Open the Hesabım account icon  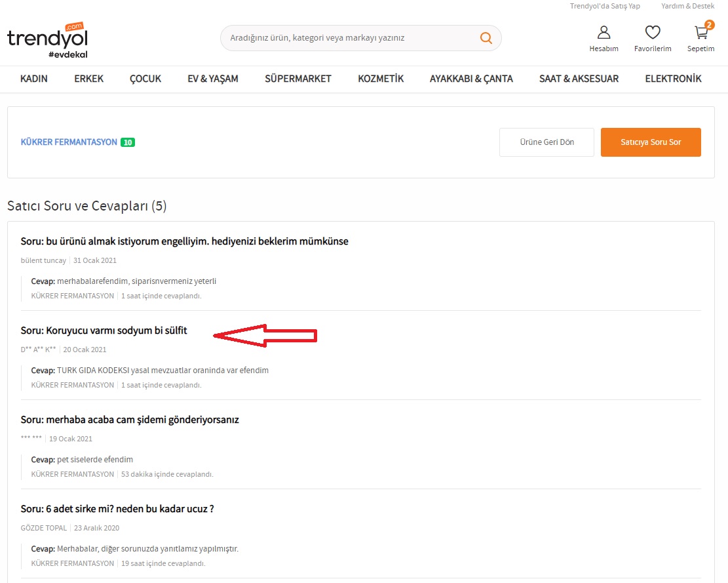click(603, 32)
